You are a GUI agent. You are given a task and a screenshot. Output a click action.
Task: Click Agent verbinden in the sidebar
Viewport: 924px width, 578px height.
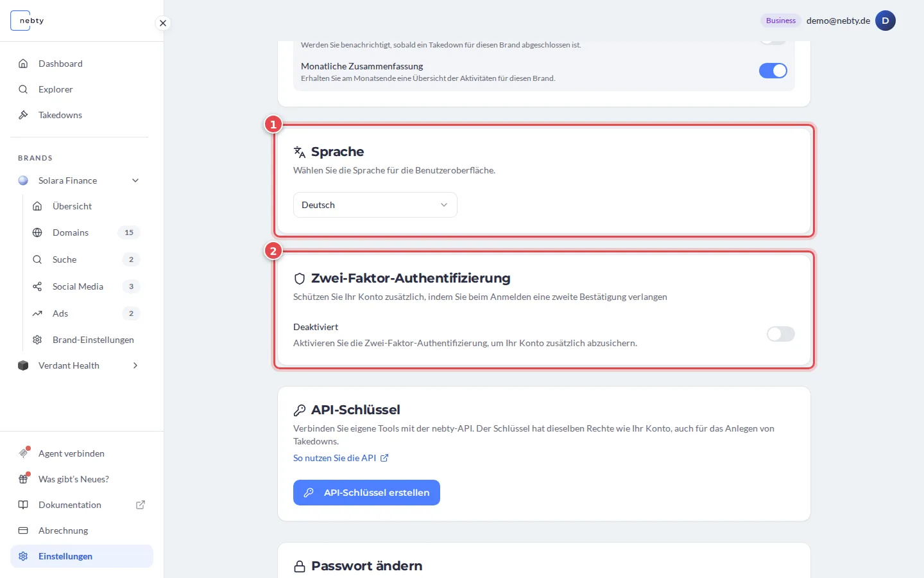coord(81,453)
